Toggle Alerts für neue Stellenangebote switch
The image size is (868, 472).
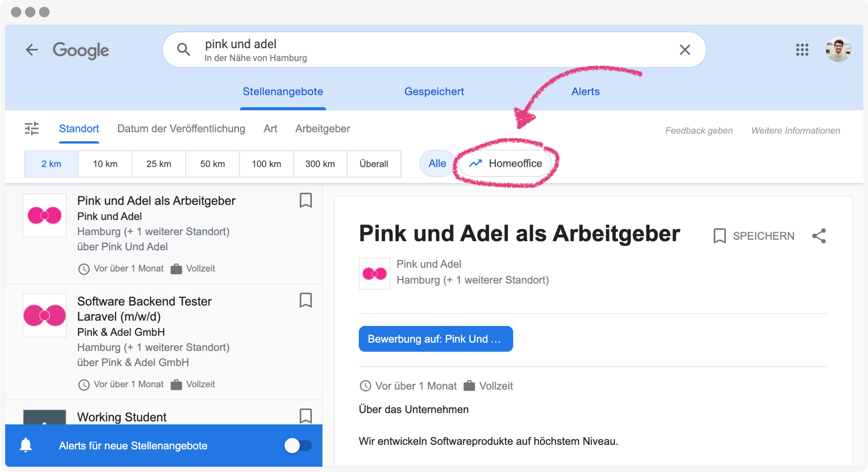298,445
